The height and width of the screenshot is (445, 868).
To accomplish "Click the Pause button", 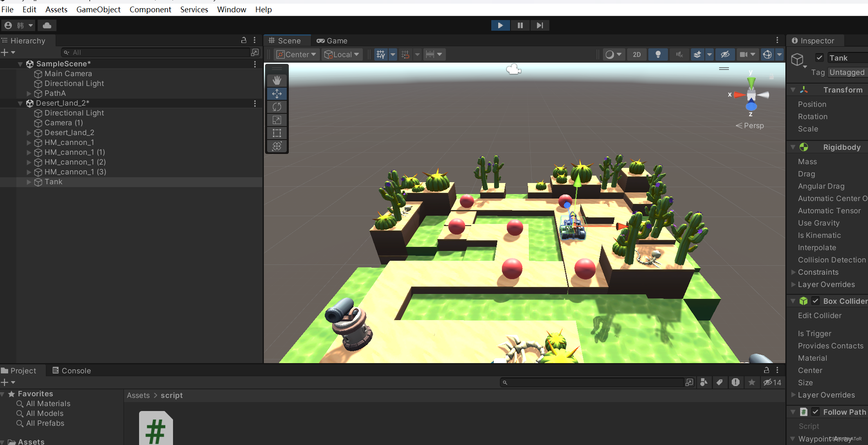I will click(x=520, y=25).
